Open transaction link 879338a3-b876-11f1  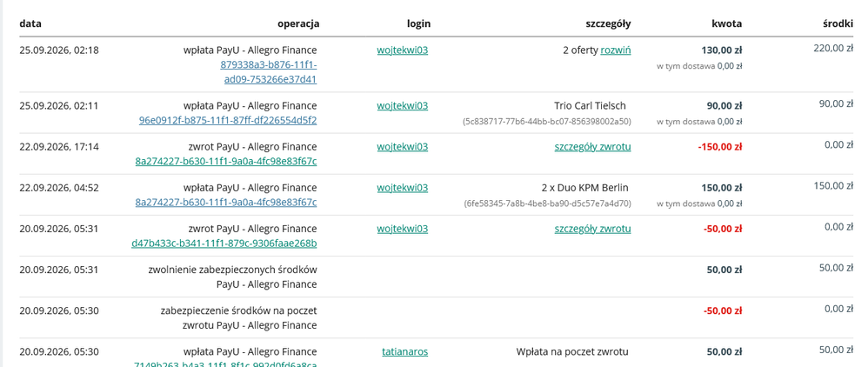click(269, 72)
